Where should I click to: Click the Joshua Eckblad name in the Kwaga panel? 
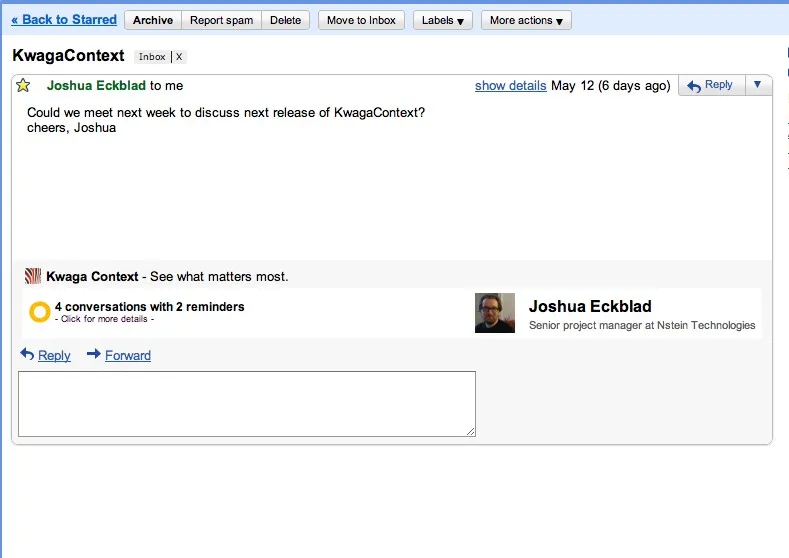[x=590, y=306]
